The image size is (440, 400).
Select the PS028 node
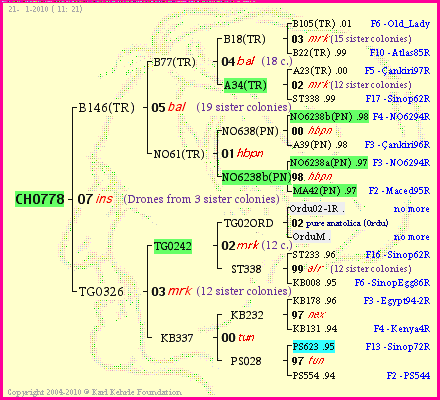pos(246,361)
